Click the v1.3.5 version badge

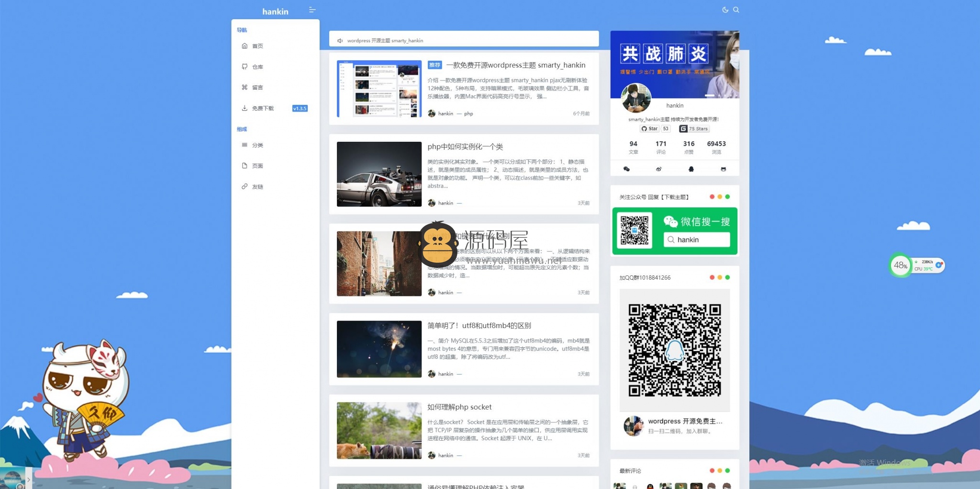point(300,108)
